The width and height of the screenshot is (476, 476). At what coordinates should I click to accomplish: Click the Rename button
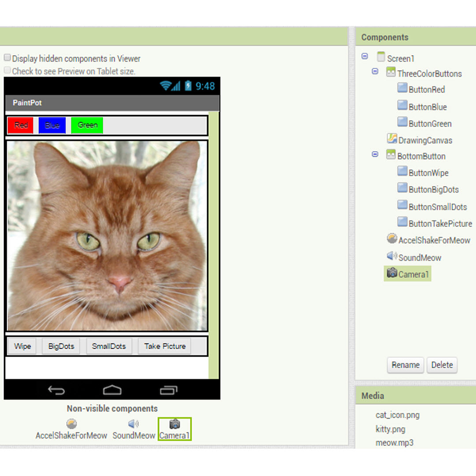click(x=405, y=365)
